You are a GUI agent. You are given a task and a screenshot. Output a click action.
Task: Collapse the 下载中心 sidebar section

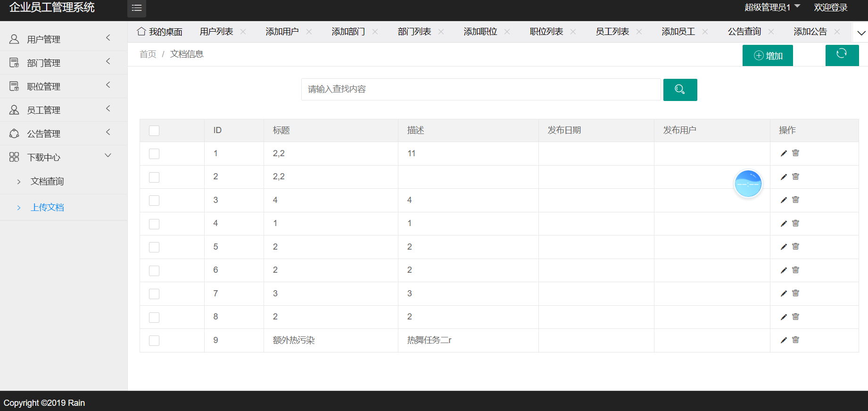tap(63, 157)
